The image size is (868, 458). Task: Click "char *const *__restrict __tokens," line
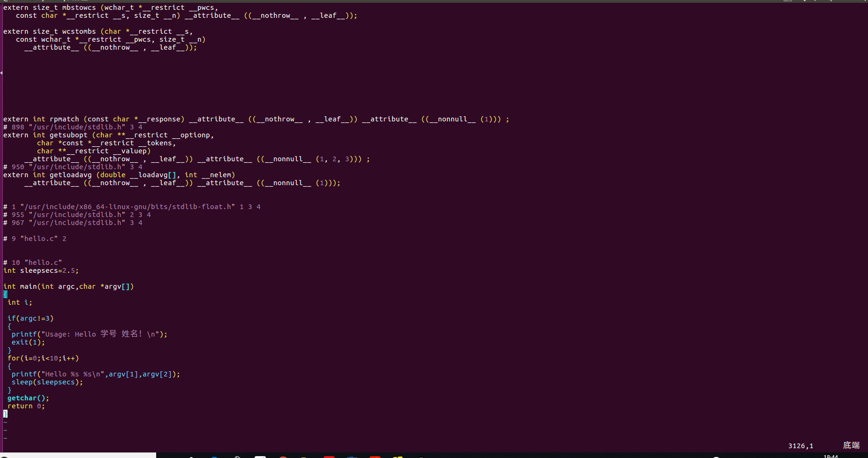pos(106,143)
